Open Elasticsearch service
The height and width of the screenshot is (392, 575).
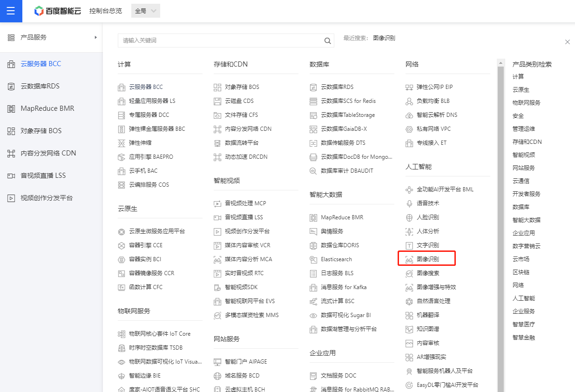click(336, 259)
